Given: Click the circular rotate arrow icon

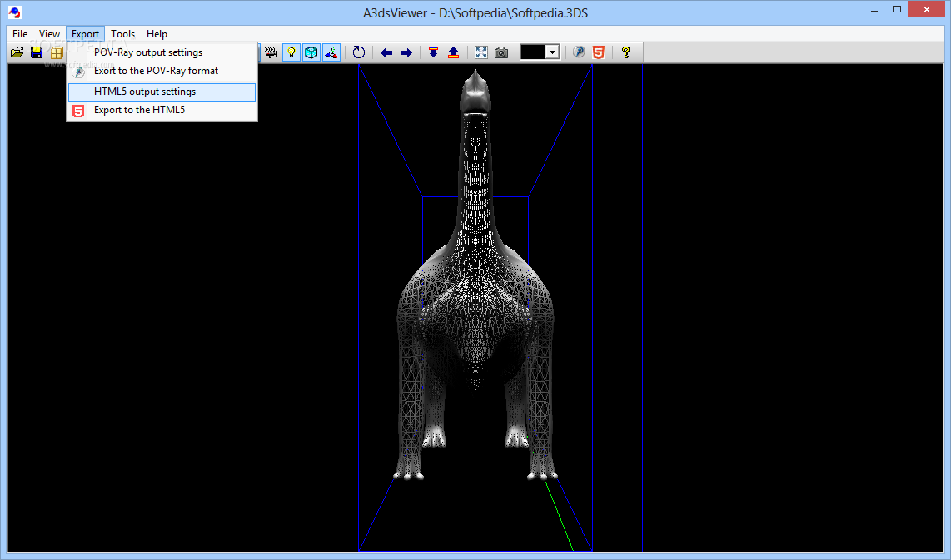Looking at the screenshot, I should click(358, 52).
